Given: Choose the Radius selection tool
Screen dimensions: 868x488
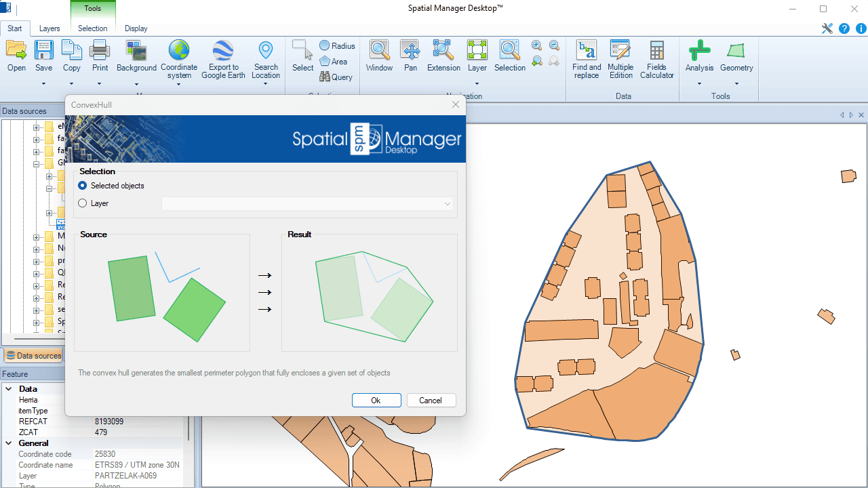Looking at the screenshot, I should 337,46.
